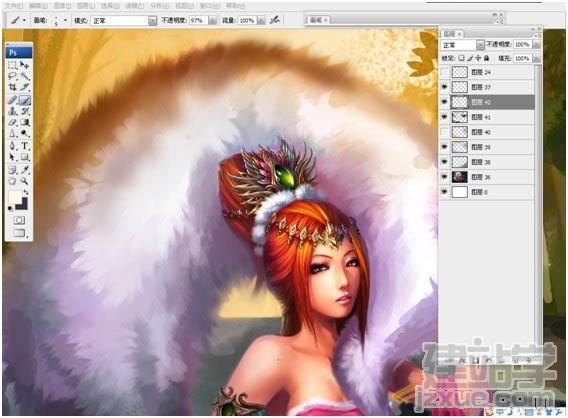Select layer 图层 36 thumbnail
568x418 pixels.
pos(459,177)
